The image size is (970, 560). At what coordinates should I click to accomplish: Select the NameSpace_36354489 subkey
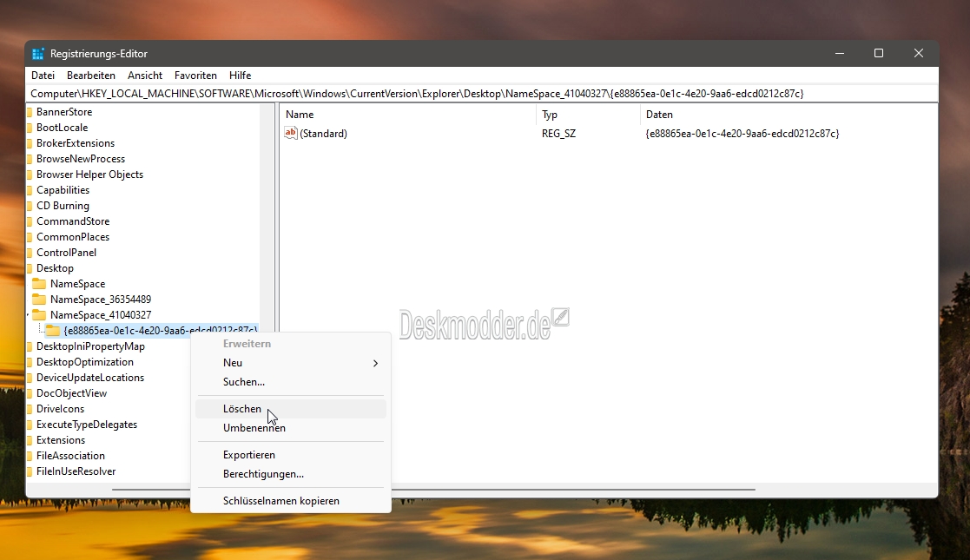pyautogui.click(x=100, y=299)
